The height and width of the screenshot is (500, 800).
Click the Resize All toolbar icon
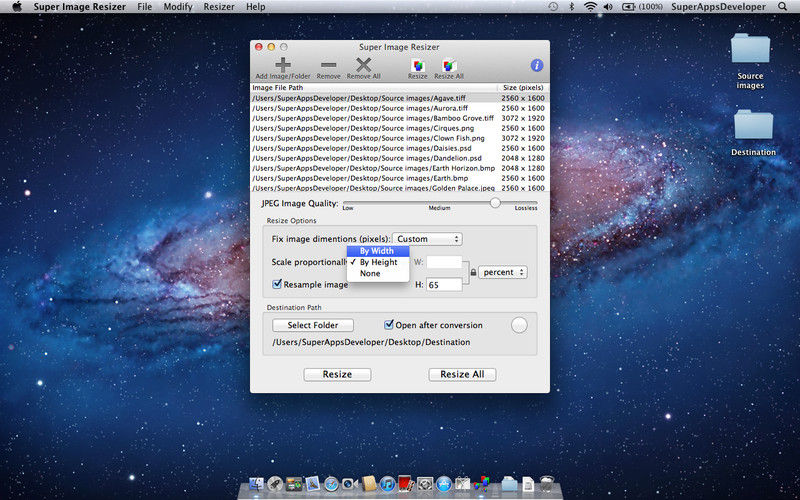(449, 66)
